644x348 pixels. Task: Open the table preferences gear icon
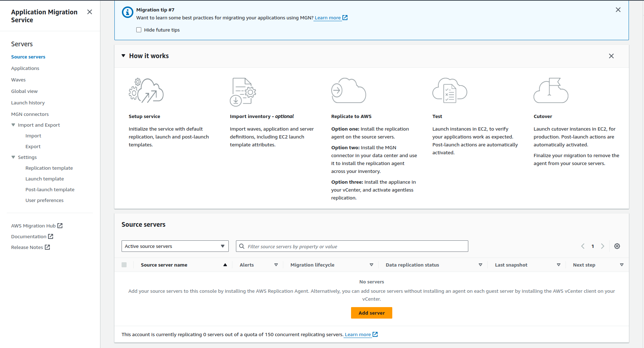coord(617,246)
